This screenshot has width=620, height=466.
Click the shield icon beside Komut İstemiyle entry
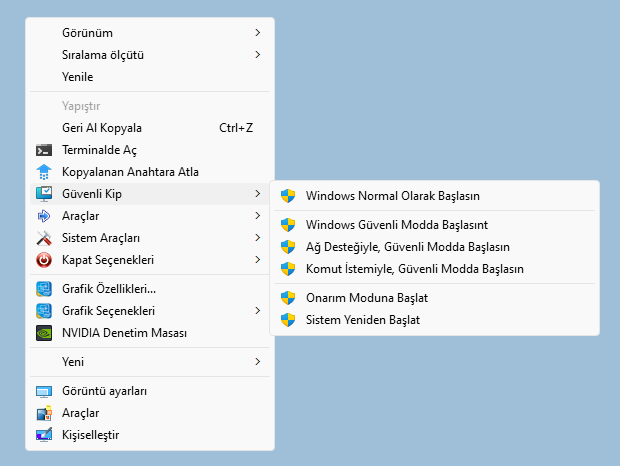288,269
